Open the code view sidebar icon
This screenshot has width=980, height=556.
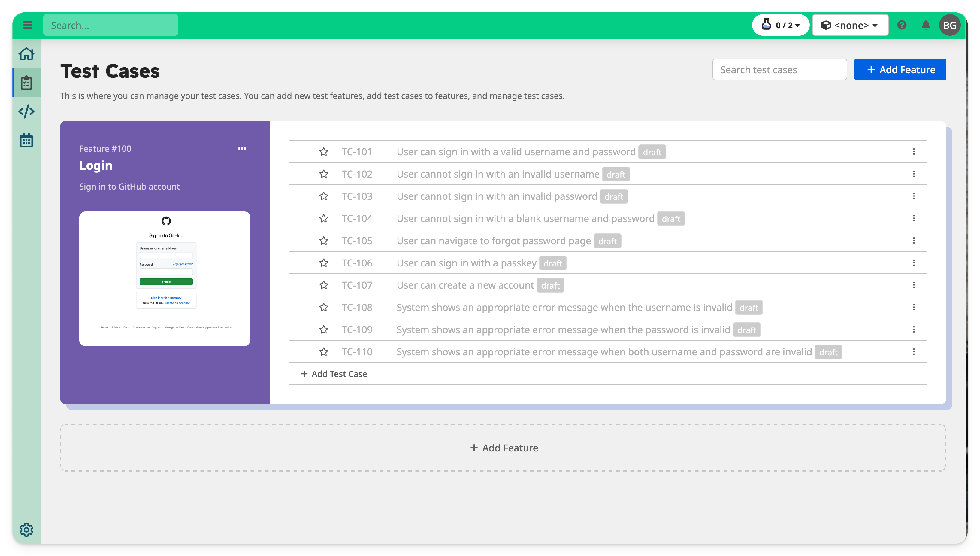click(x=26, y=111)
